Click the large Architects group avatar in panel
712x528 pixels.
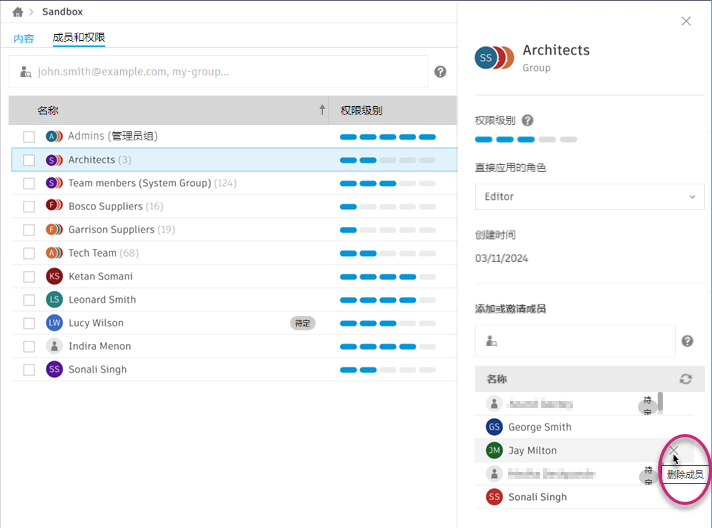(494, 58)
